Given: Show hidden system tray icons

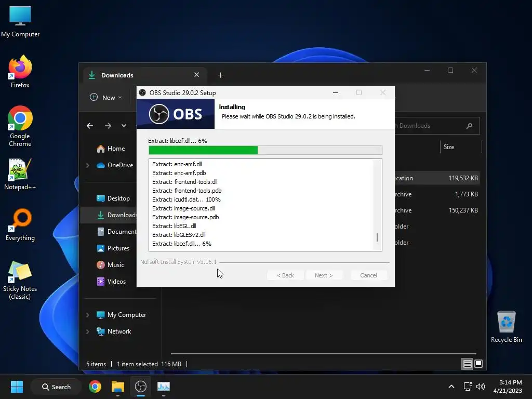Looking at the screenshot, I should pos(451,387).
